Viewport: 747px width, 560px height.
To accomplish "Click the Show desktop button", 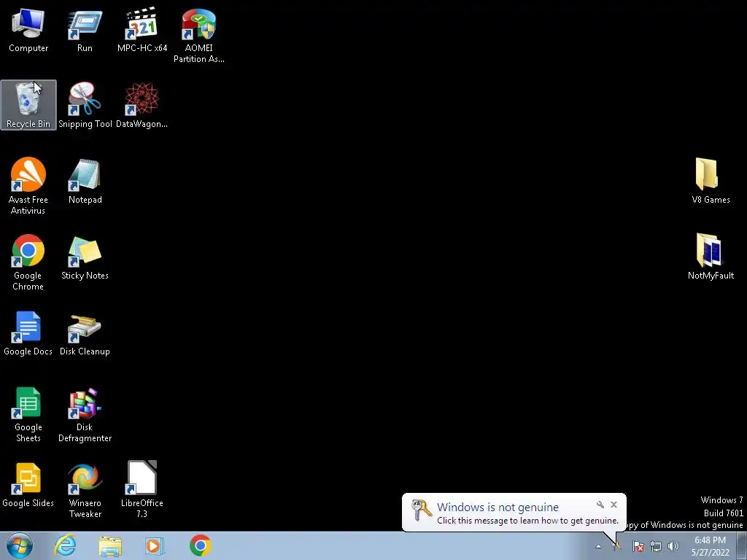I will pyautogui.click(x=742, y=546).
